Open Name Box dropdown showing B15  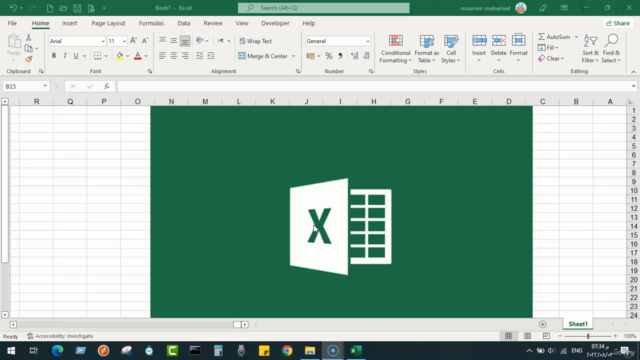pos(45,86)
